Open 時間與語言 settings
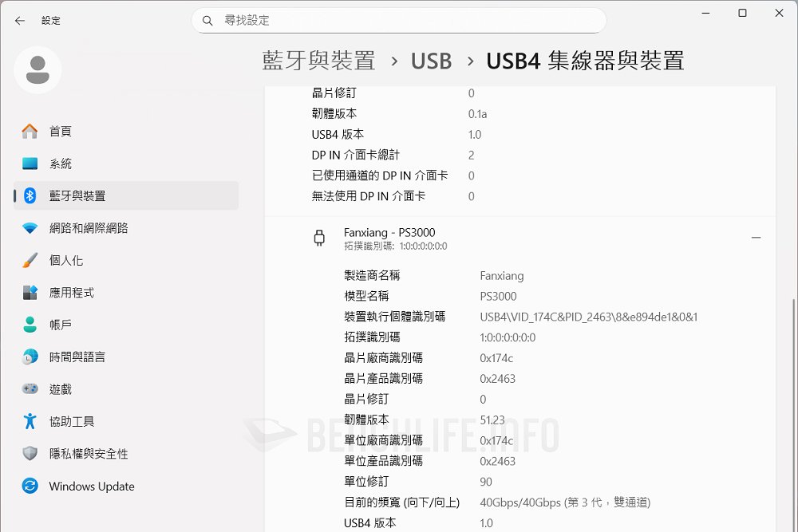Screen dimensions: 798x532 coord(77,357)
